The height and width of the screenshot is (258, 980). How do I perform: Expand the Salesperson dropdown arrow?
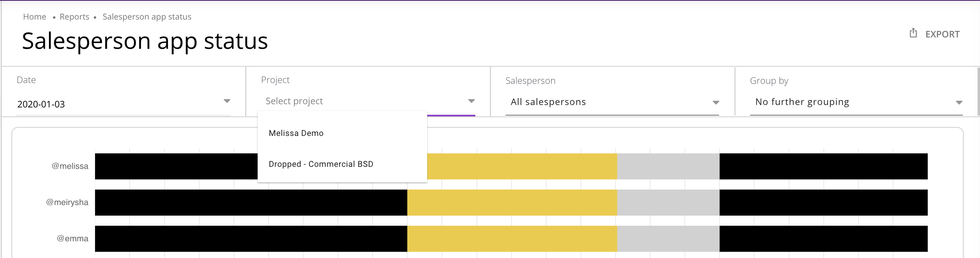(715, 103)
